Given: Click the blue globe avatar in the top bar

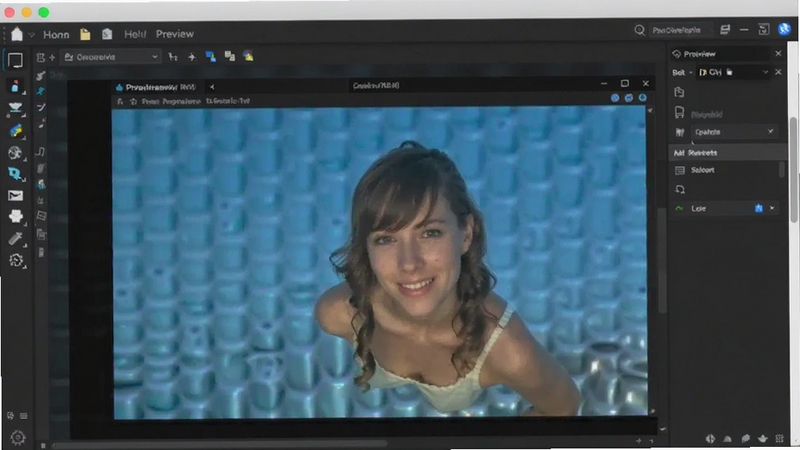Looking at the screenshot, I should pyautogui.click(x=784, y=29).
